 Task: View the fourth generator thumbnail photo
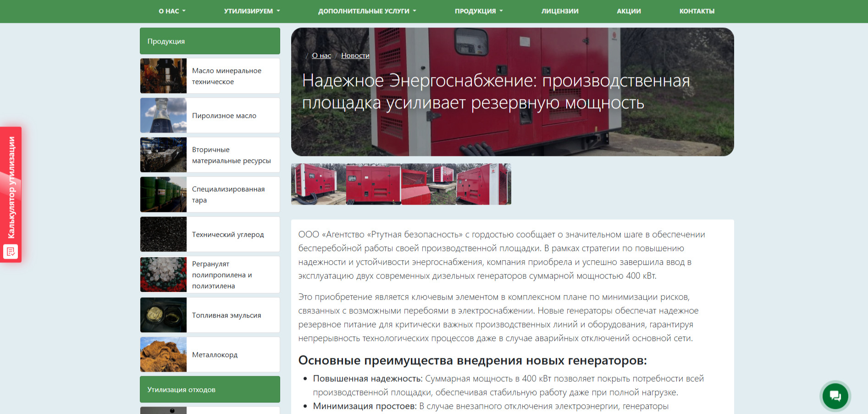coord(484,184)
